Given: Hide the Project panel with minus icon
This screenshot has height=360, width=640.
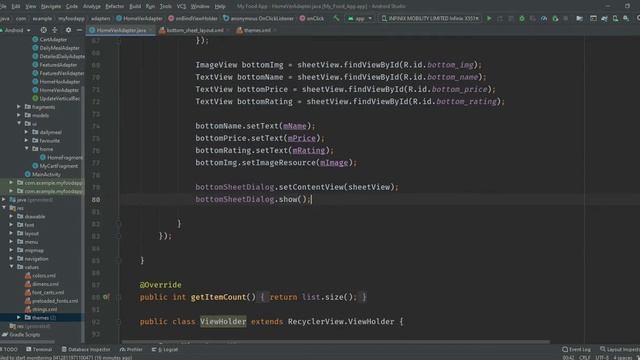Looking at the screenshot, I should pos(79,30).
